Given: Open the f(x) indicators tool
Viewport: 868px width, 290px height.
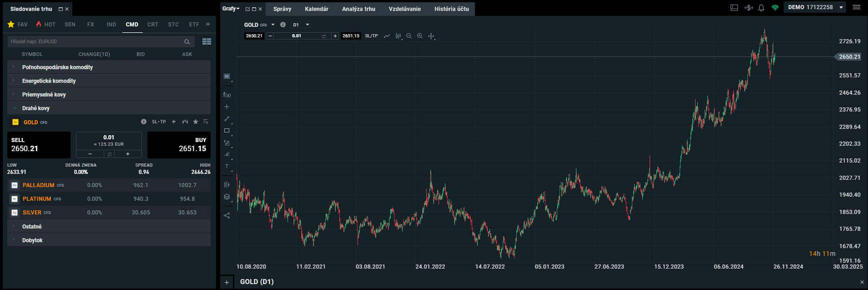Looking at the screenshot, I should pos(227,95).
